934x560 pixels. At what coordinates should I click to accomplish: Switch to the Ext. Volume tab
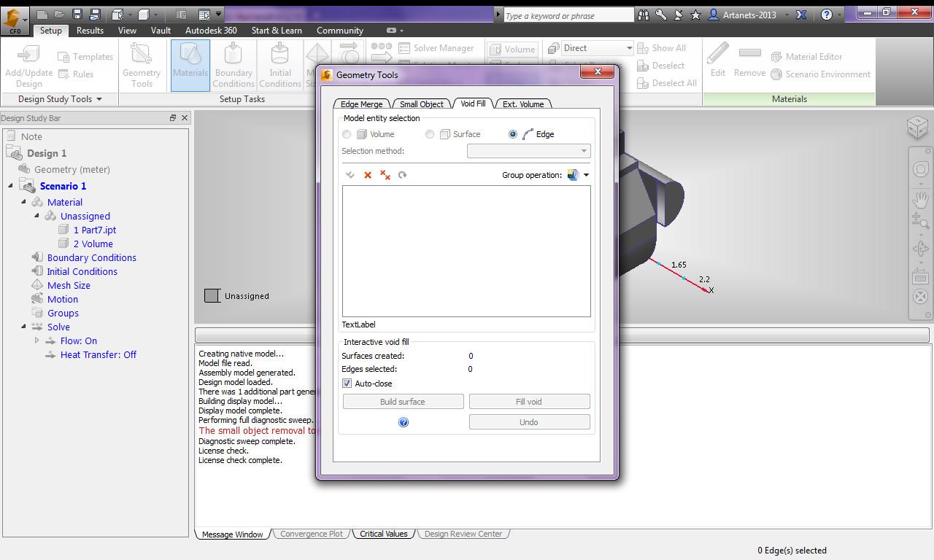(523, 104)
